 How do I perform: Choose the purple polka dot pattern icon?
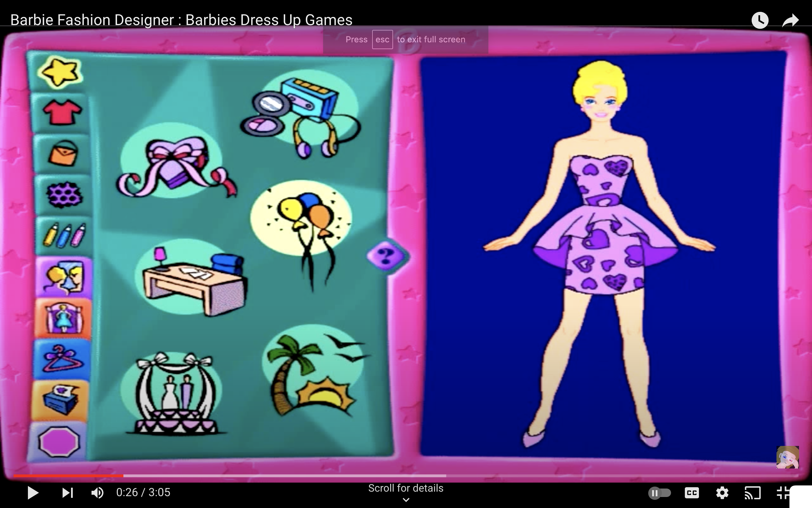coord(64,195)
